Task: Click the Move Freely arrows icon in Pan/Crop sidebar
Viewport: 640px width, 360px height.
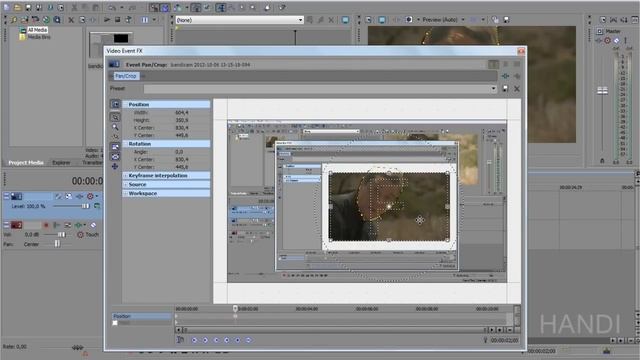Action: (115, 167)
